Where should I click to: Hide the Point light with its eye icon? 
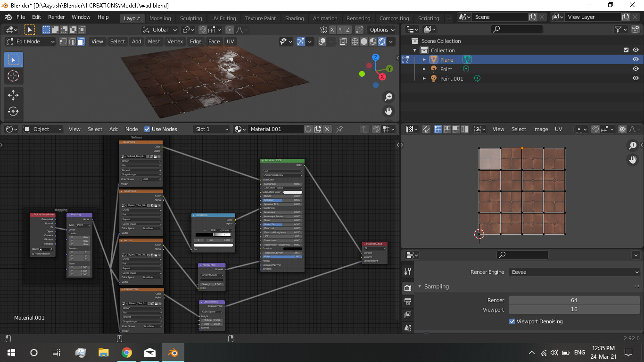[636, 69]
